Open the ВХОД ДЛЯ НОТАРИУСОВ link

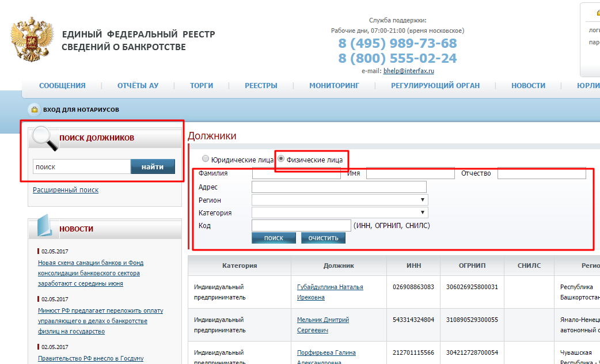click(81, 110)
